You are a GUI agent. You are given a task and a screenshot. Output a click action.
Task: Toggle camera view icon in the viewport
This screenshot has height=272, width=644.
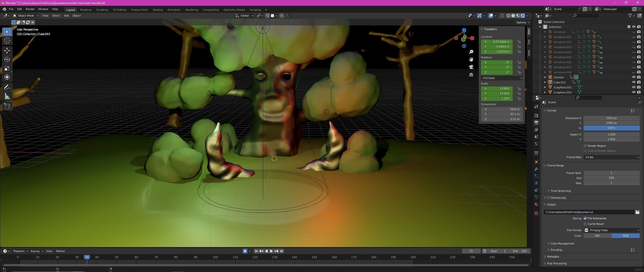(x=471, y=67)
